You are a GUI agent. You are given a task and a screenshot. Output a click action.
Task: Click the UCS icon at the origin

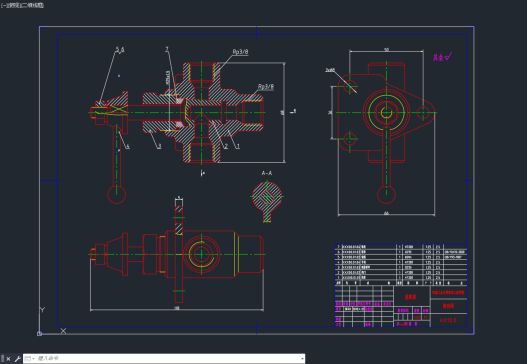click(39, 333)
